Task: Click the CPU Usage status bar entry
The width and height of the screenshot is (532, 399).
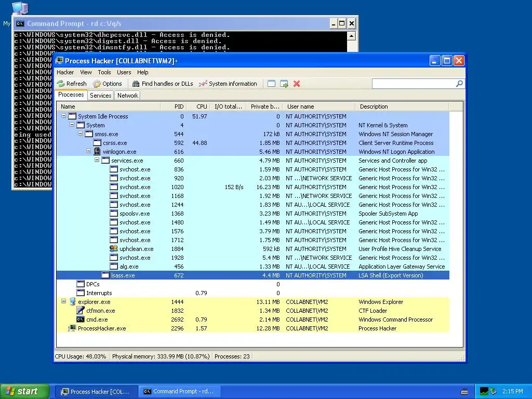Action: click(81, 356)
